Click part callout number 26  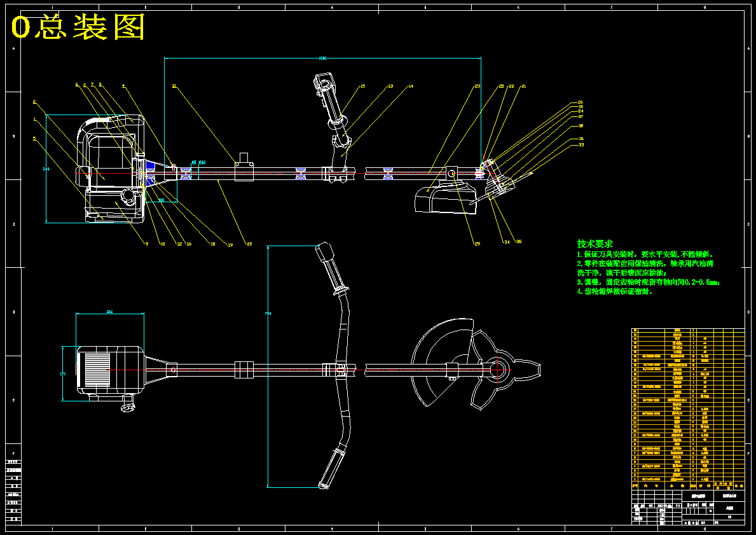581,102
